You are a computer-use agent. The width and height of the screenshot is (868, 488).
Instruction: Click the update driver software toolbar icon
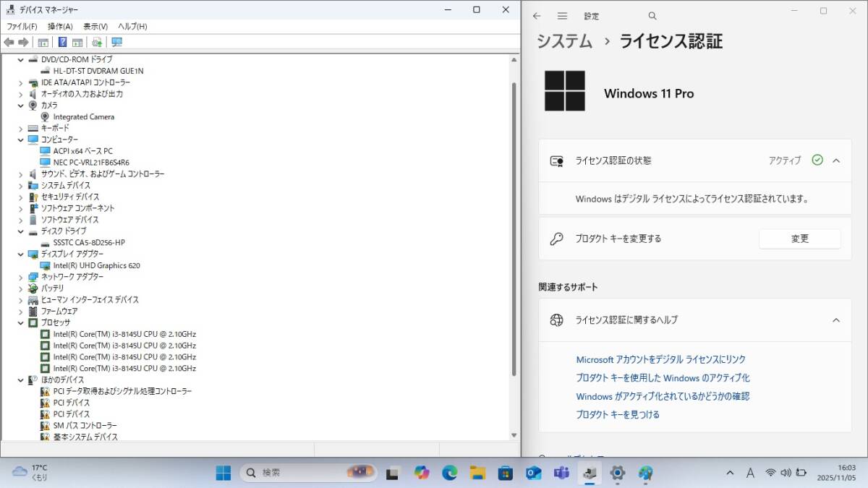tap(97, 42)
